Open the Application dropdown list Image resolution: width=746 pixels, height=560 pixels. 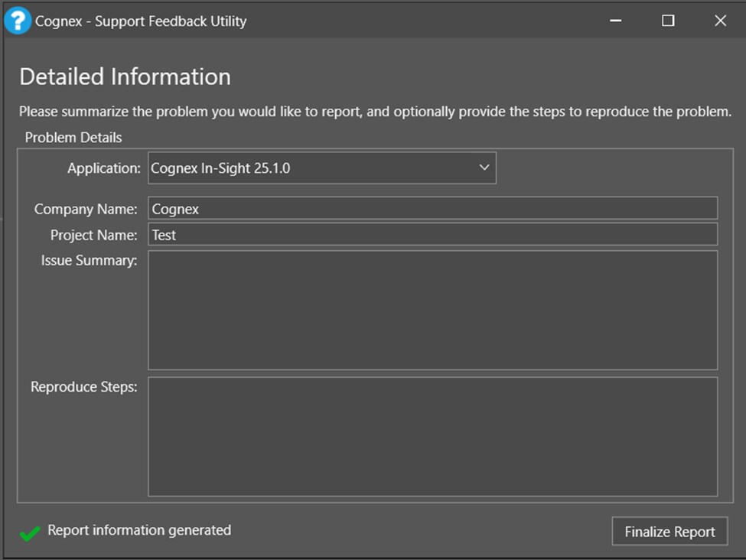pyautogui.click(x=321, y=168)
